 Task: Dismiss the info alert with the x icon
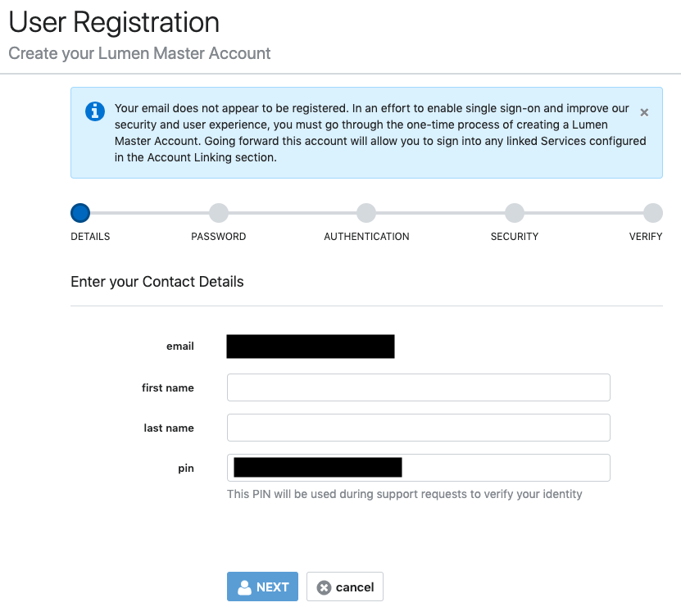pos(644,112)
